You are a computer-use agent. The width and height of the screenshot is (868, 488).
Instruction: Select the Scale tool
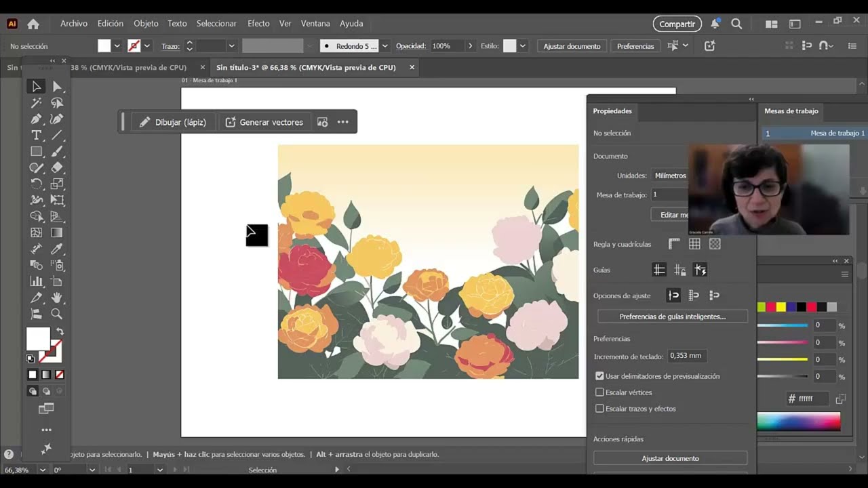pyautogui.click(x=57, y=184)
